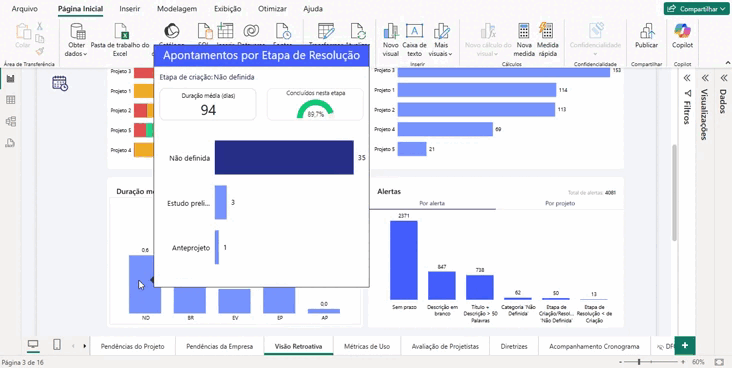Expand the Visualizações pane

coord(704,78)
